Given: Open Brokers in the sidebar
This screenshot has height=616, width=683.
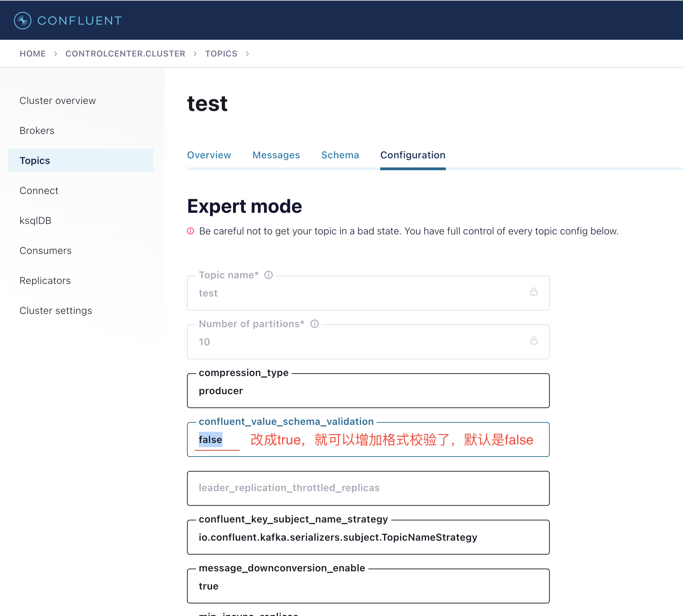Looking at the screenshot, I should 37,130.
